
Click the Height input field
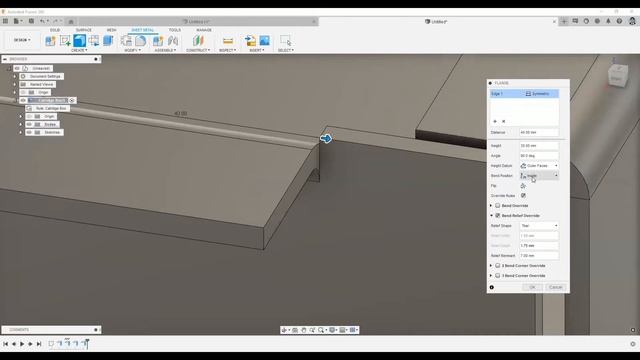point(539,146)
